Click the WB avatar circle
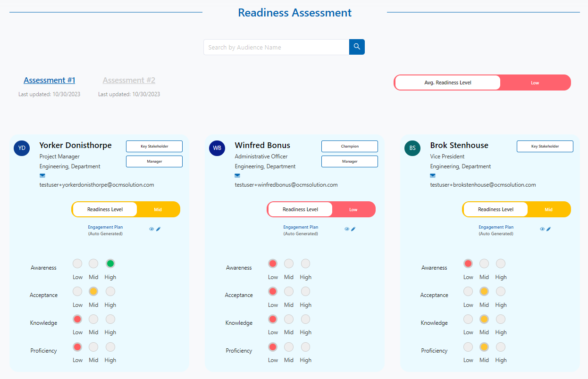This screenshot has height=379, width=588. click(217, 148)
